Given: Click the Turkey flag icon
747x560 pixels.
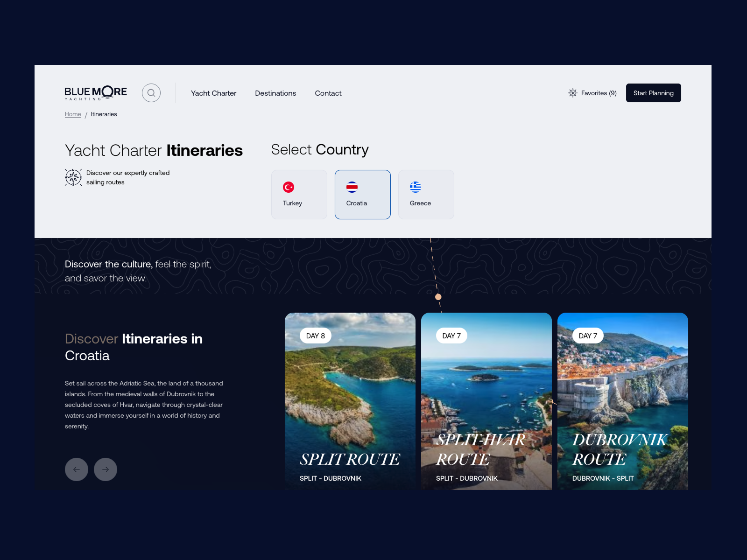Looking at the screenshot, I should (x=289, y=187).
